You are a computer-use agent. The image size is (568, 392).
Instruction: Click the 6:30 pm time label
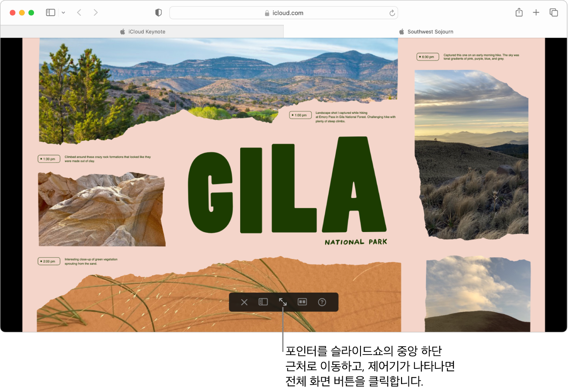pos(428,57)
